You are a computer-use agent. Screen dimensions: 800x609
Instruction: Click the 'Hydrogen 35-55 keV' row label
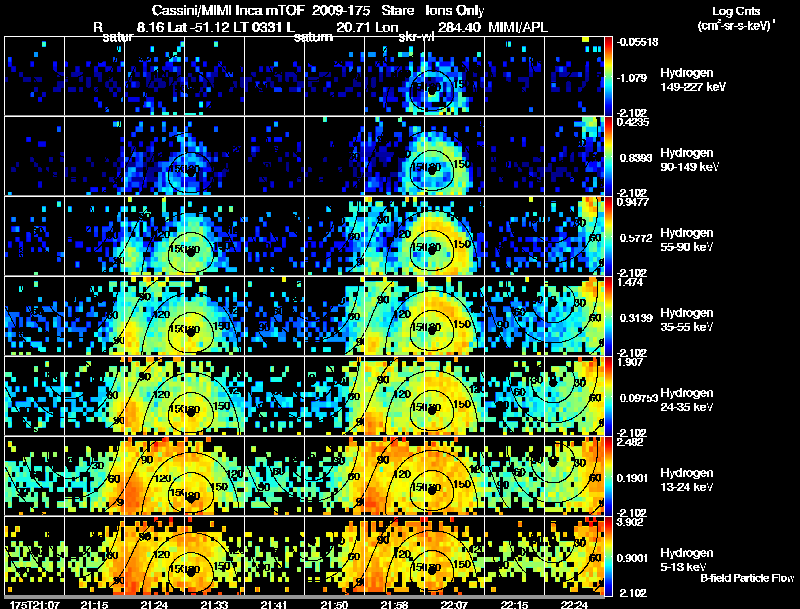pyautogui.click(x=687, y=320)
